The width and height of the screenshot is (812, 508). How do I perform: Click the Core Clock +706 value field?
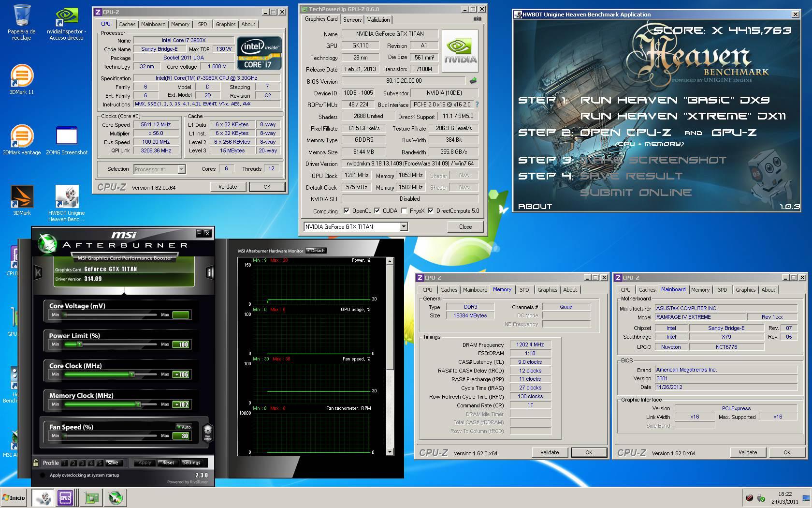click(181, 374)
